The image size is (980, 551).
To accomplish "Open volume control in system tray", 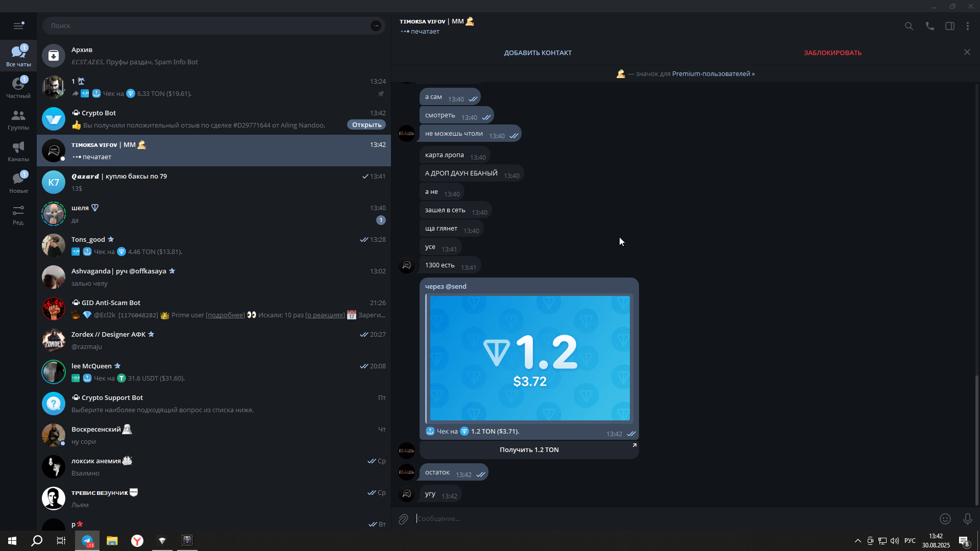I will point(895,541).
